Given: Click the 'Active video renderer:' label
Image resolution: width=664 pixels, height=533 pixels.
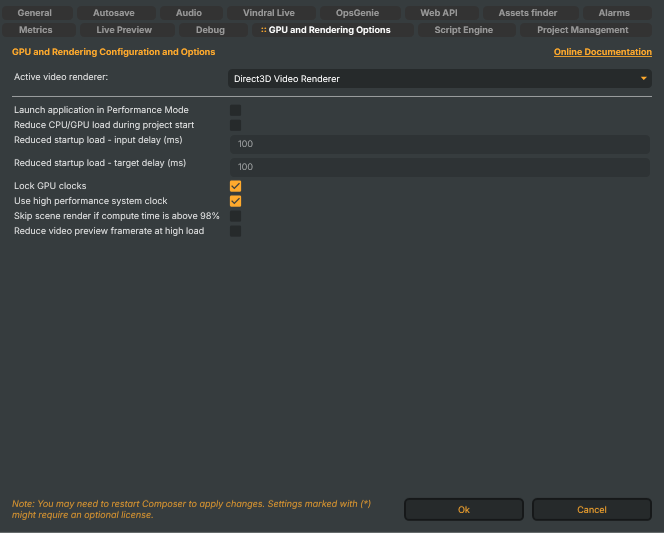Looking at the screenshot, I should (61, 77).
